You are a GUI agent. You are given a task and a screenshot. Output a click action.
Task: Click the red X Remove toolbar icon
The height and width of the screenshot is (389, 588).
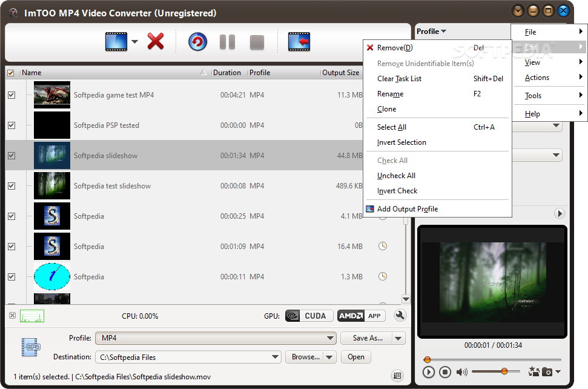click(x=156, y=41)
